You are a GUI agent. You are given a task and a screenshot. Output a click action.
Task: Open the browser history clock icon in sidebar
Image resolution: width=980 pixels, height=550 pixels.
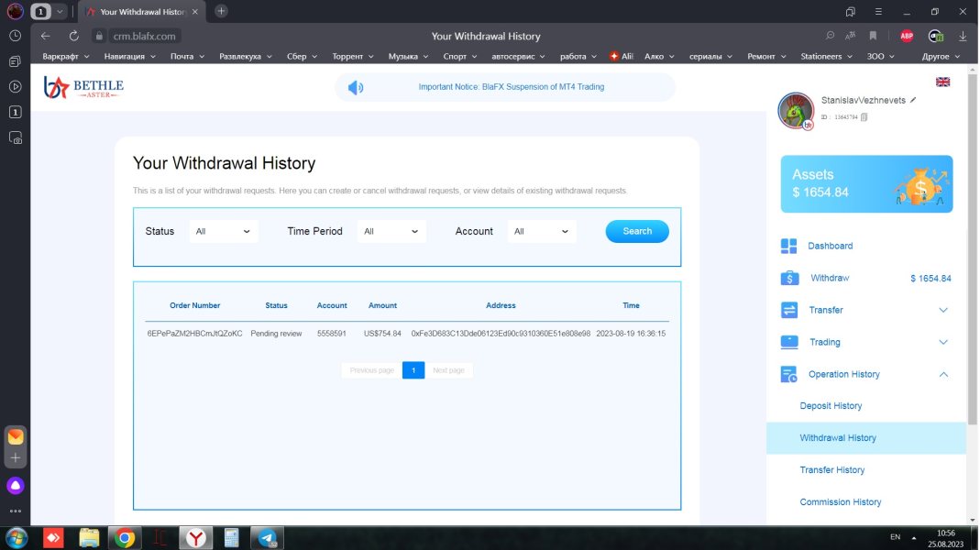click(x=15, y=37)
